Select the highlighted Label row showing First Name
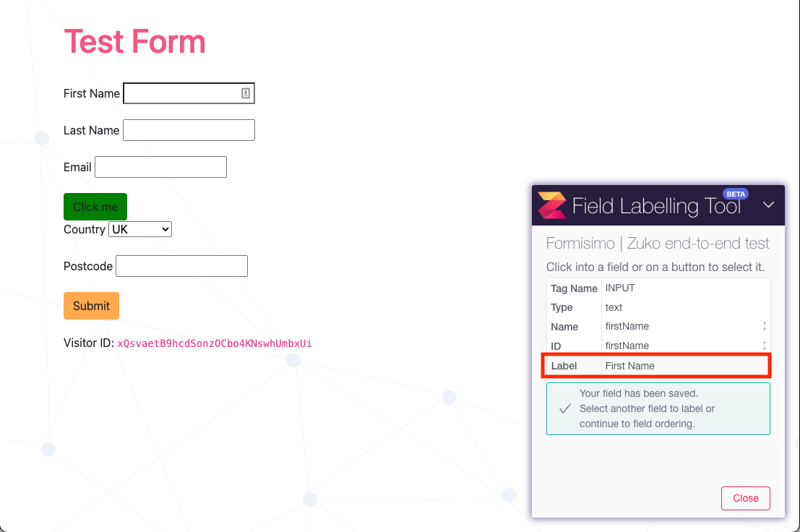 click(x=656, y=366)
